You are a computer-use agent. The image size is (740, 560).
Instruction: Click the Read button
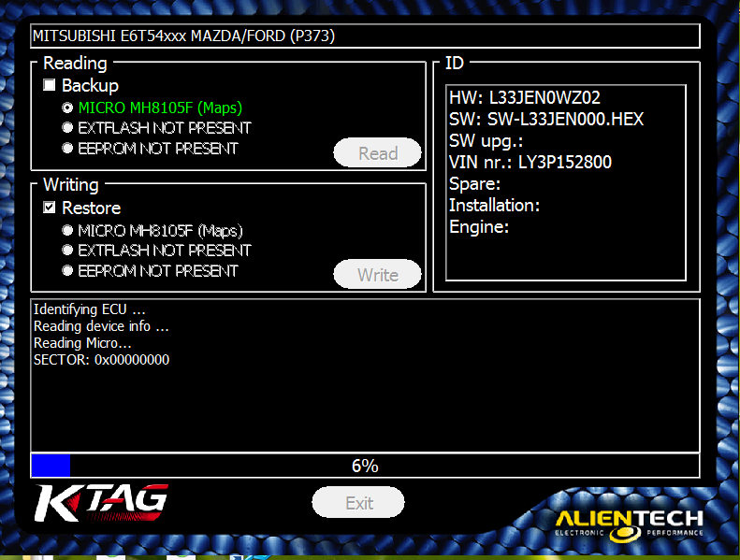coord(378,153)
